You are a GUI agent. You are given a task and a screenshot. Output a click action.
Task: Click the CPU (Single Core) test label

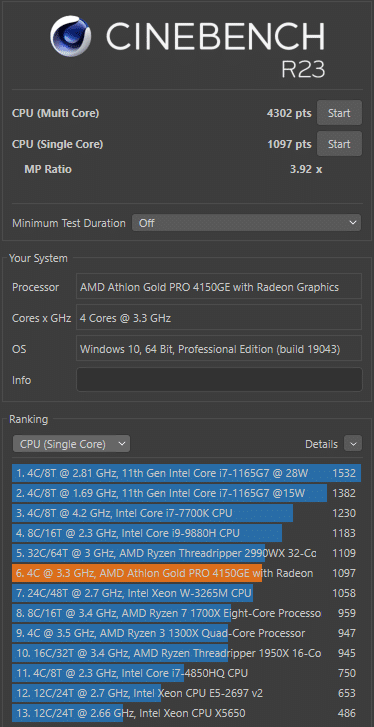[57, 144]
